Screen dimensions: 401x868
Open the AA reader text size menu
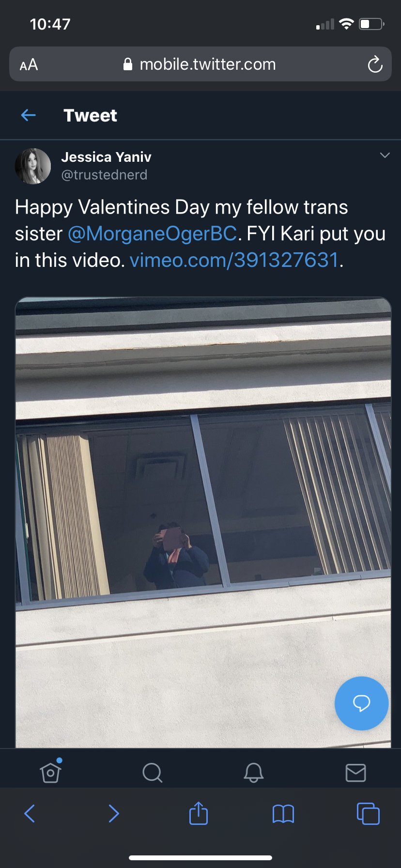[29, 64]
